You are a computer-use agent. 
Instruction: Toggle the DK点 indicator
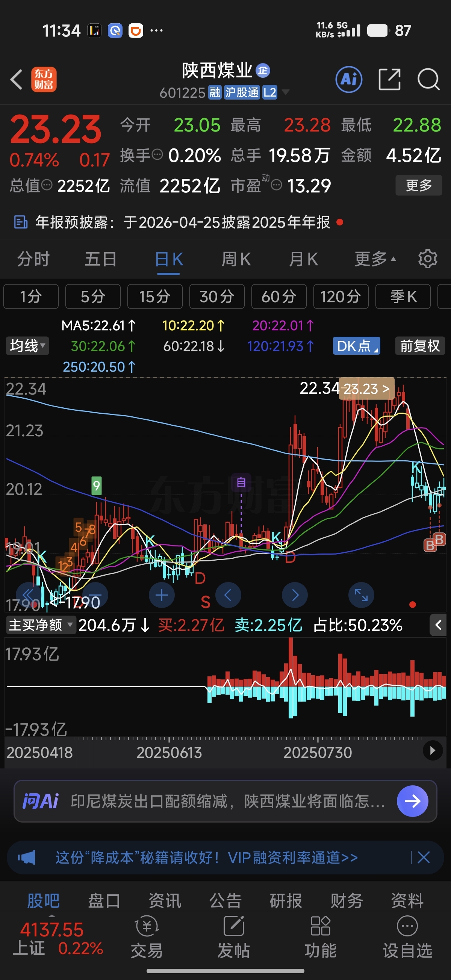point(357,346)
